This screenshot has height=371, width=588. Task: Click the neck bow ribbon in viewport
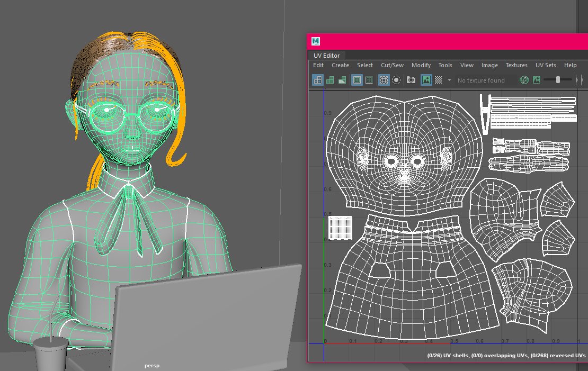(x=128, y=220)
